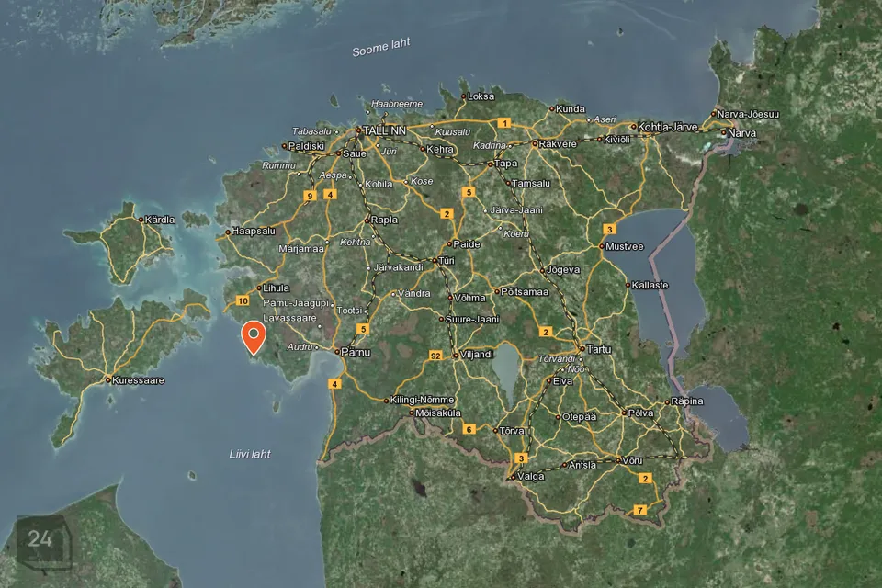882x588 pixels.
Task: Select Haapsalu on the map
Action: pos(254,232)
